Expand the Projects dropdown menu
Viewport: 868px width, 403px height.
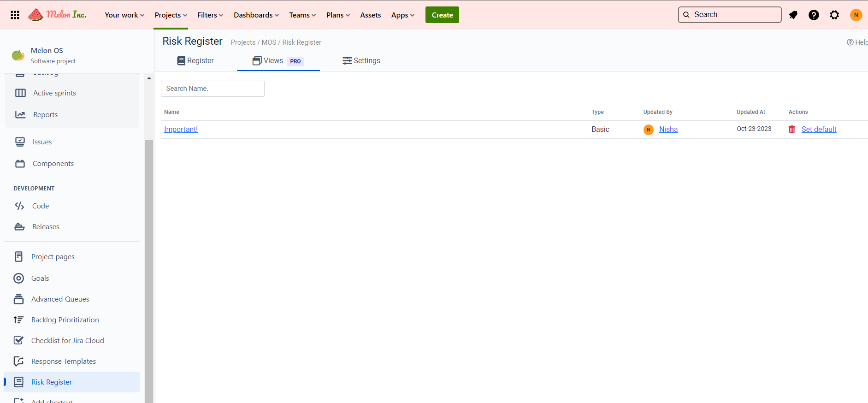click(x=171, y=15)
